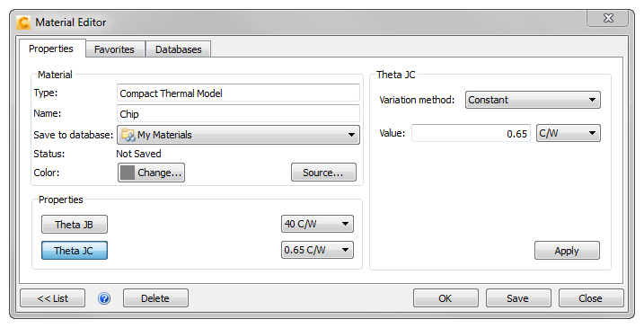Image resolution: width=644 pixels, height=328 pixels.
Task: Click the Material Editor app logo icon
Action: [x=23, y=22]
